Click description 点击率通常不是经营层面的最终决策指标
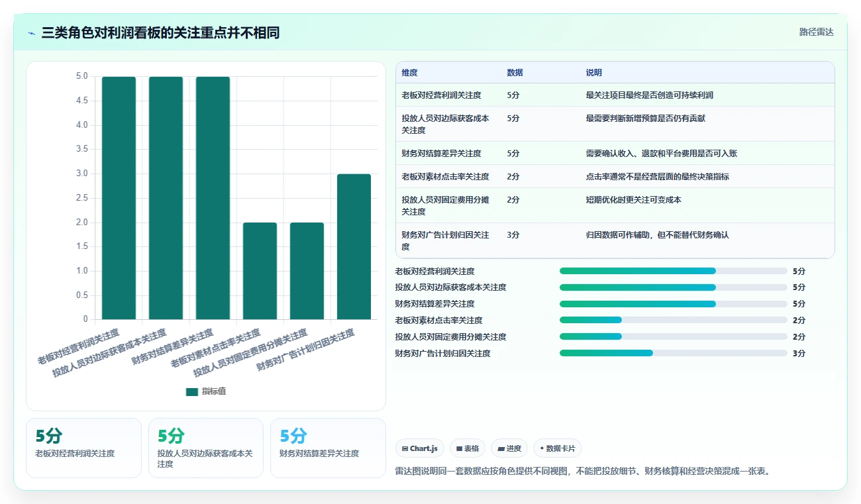Image resolution: width=861 pixels, height=504 pixels. point(658,177)
